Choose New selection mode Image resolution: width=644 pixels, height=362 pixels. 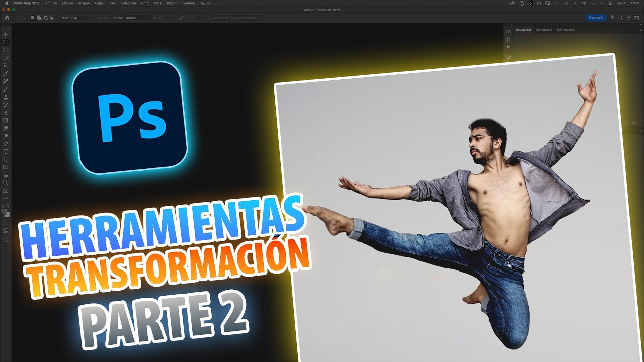pos(33,18)
